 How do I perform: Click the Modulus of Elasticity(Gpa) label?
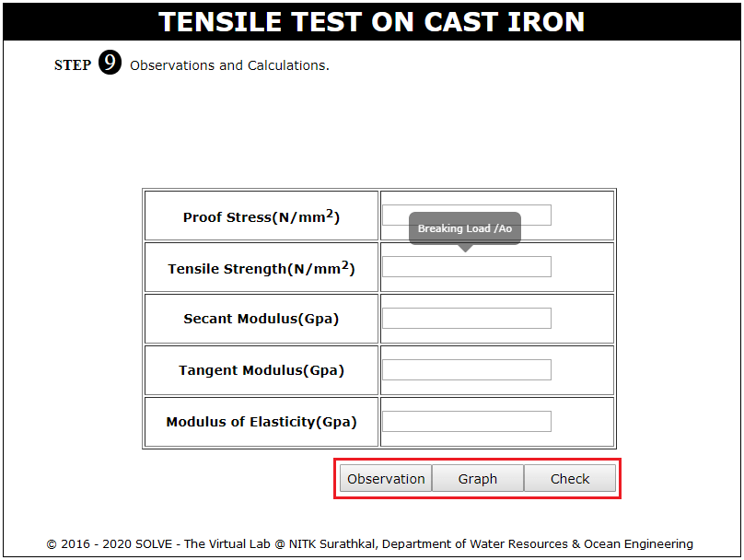pyautogui.click(x=262, y=422)
